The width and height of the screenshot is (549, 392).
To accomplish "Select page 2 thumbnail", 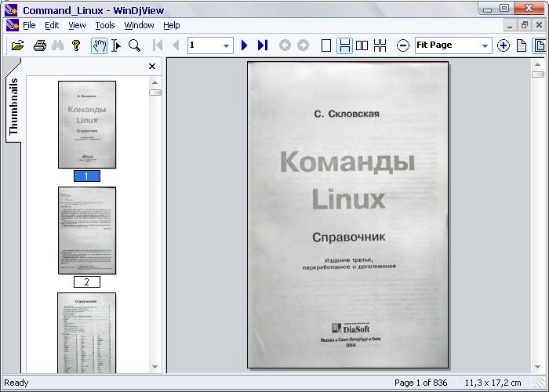I will click(x=87, y=230).
